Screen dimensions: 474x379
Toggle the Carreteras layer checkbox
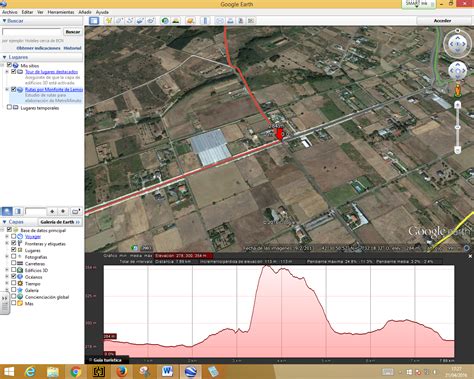pos(14,263)
